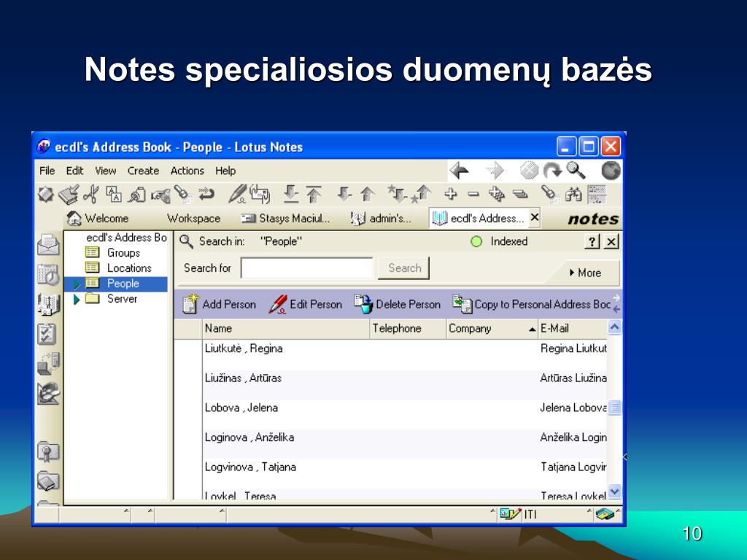Click the Name column header
Screen dimensions: 747x560
click(286, 329)
